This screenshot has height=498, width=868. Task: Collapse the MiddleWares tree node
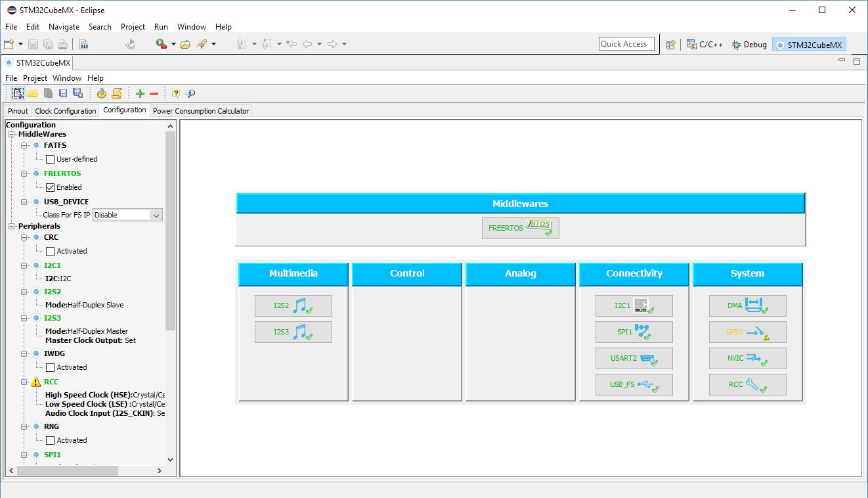pos(11,134)
